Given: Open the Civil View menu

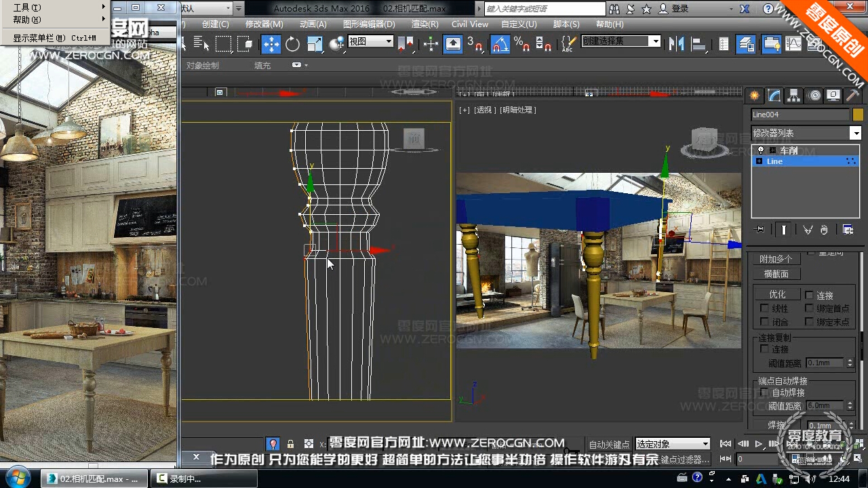Looking at the screenshot, I should pos(470,24).
